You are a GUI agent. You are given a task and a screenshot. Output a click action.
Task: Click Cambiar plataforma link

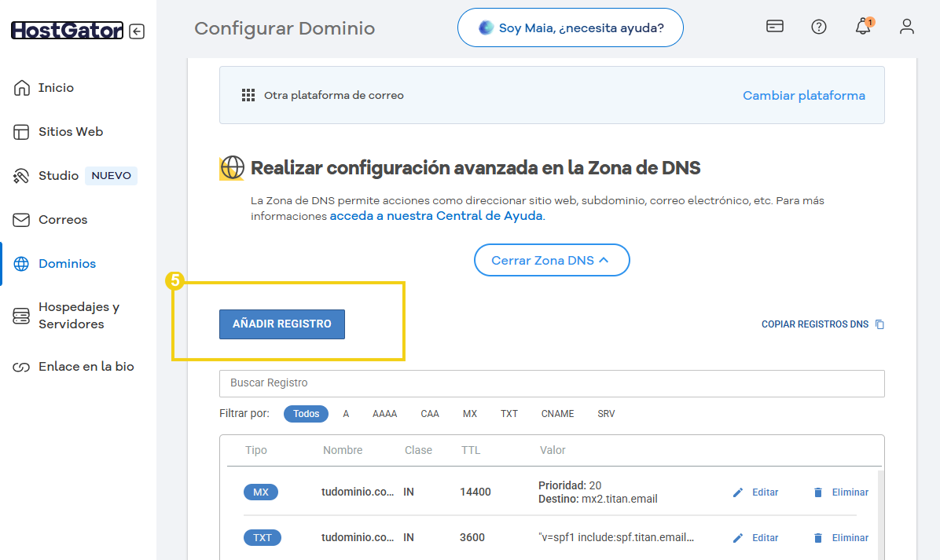click(x=804, y=95)
